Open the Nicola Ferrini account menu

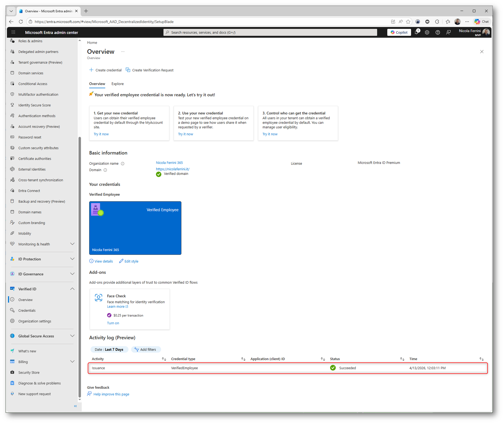pos(474,32)
